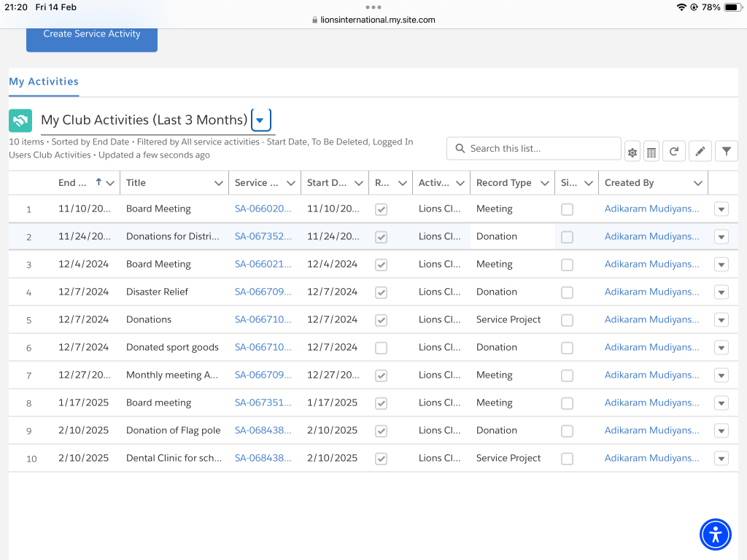
Task: Expand the Record Type column menu chevron
Action: coord(545,183)
